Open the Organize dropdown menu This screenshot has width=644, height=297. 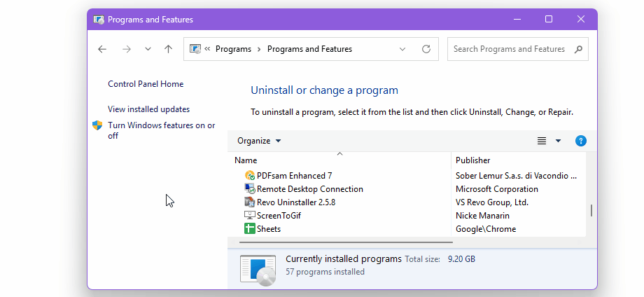pyautogui.click(x=259, y=141)
